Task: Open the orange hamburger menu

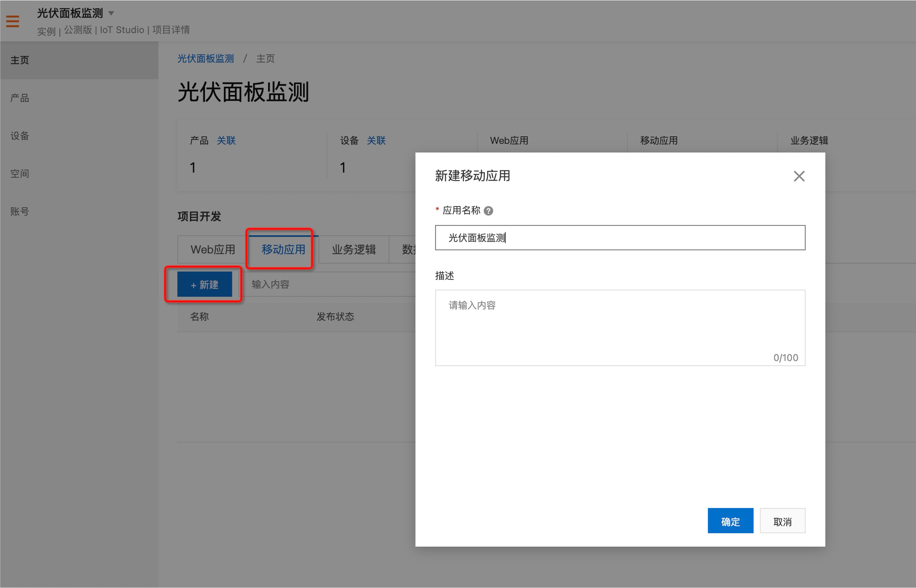Action: [x=12, y=21]
